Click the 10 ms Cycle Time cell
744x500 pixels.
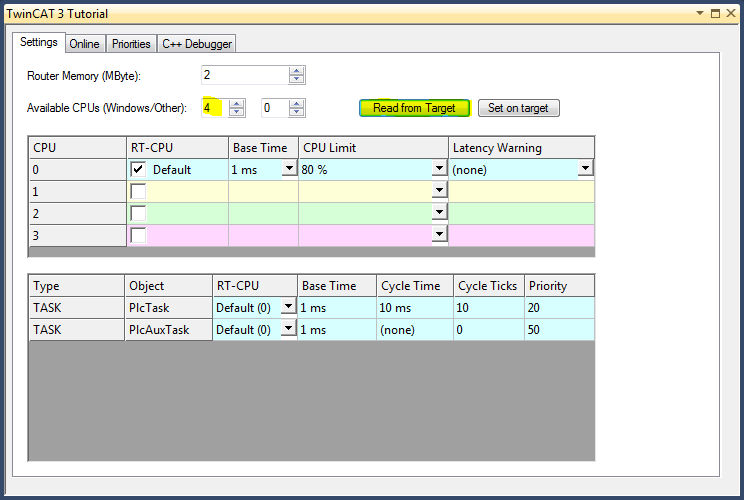pyautogui.click(x=415, y=308)
